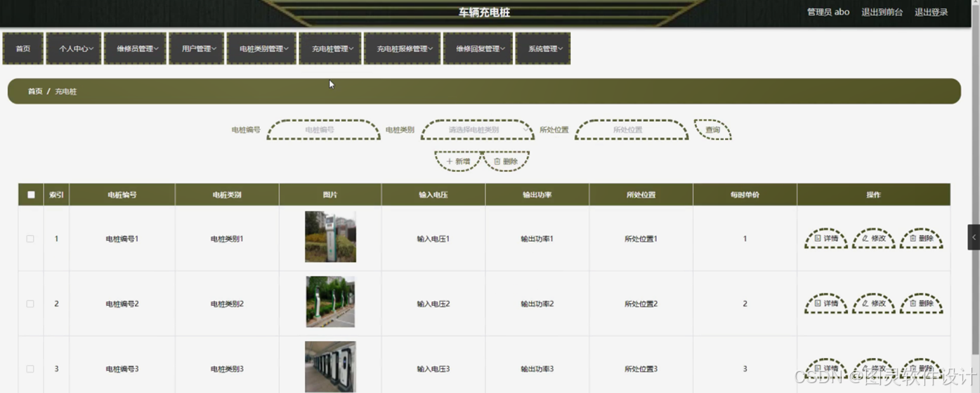
Task: Click 首页 in the breadcrumb
Action: 35,91
